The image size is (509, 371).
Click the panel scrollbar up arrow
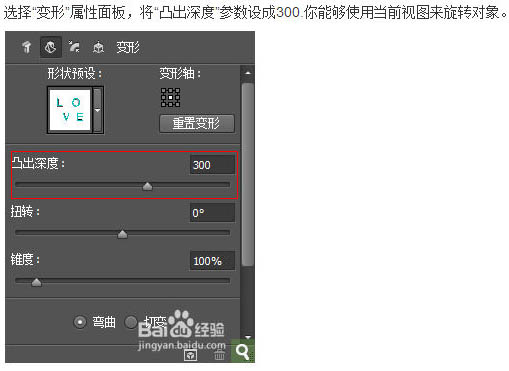click(x=248, y=72)
